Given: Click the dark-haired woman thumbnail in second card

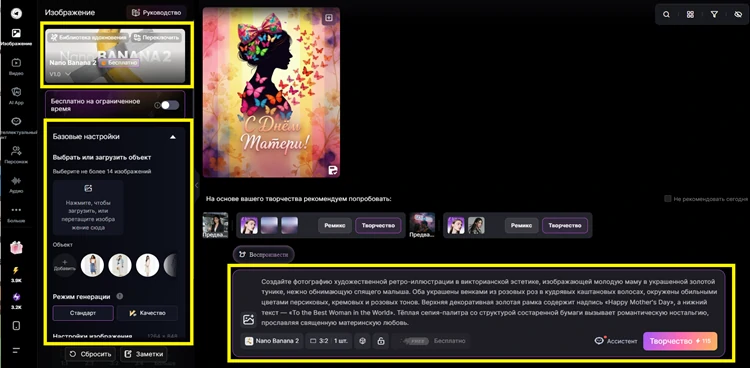Looking at the screenshot, I should pyautogui.click(x=476, y=225).
